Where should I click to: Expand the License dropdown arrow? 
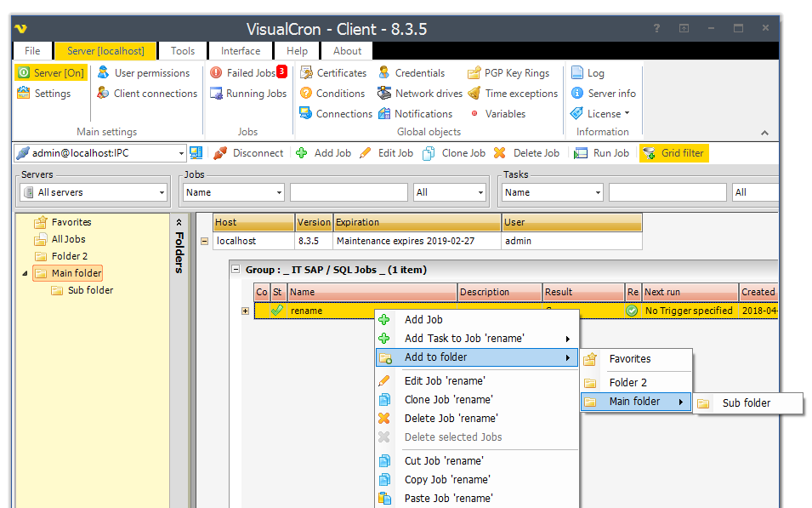pos(627,114)
